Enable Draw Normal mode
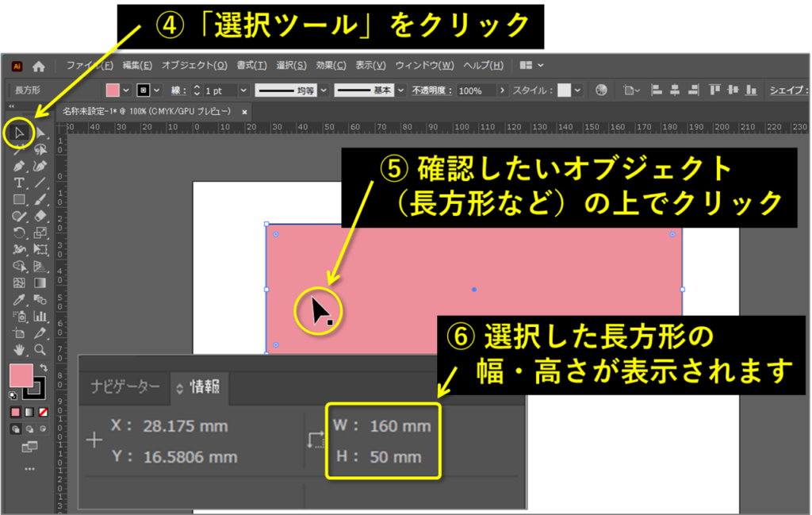The width and height of the screenshot is (812, 515). coord(16,429)
